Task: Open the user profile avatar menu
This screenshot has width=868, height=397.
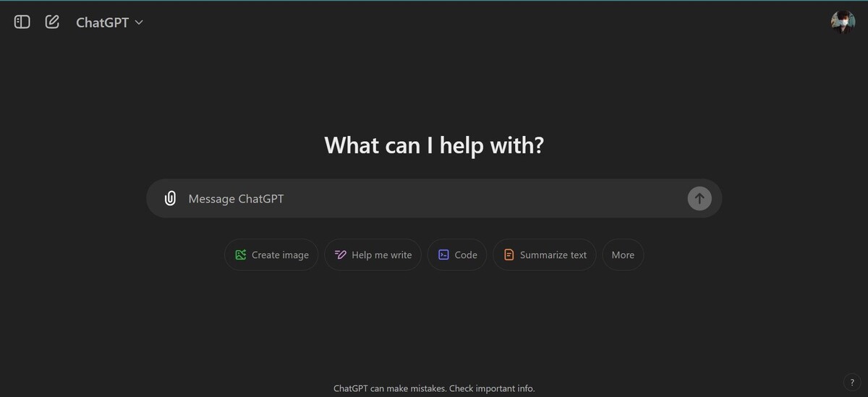Action: (x=843, y=22)
